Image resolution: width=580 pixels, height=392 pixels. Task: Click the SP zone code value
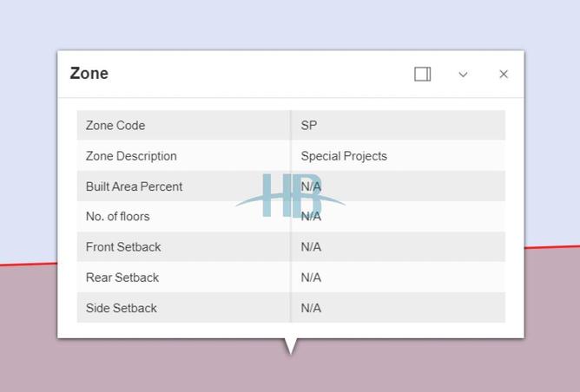point(309,126)
